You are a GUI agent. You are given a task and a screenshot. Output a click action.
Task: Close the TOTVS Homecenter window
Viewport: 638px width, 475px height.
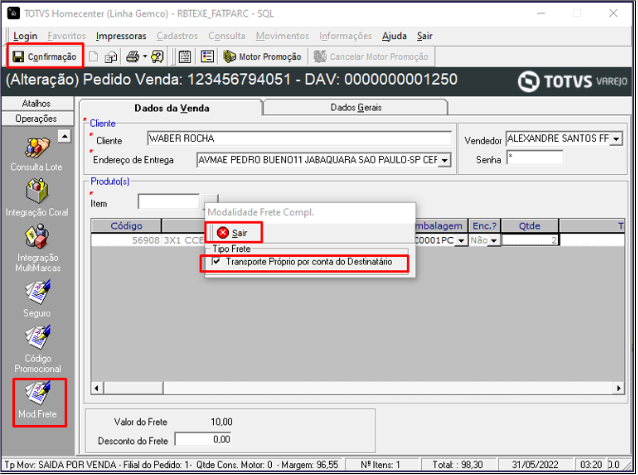click(x=613, y=13)
